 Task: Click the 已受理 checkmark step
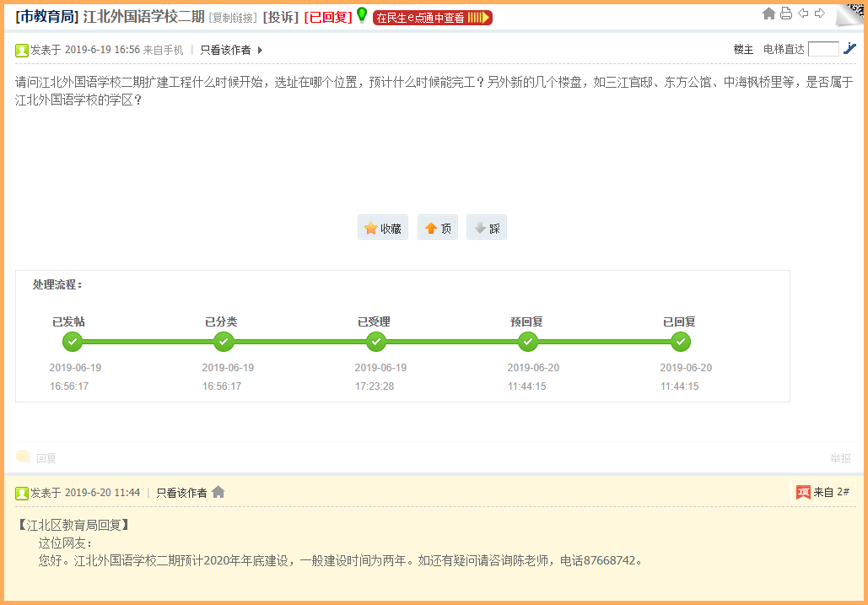(376, 342)
